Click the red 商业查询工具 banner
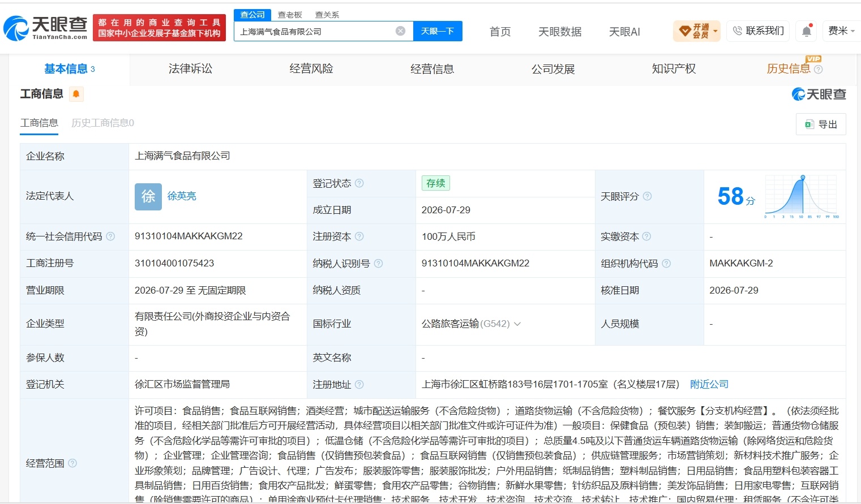 [159, 28]
